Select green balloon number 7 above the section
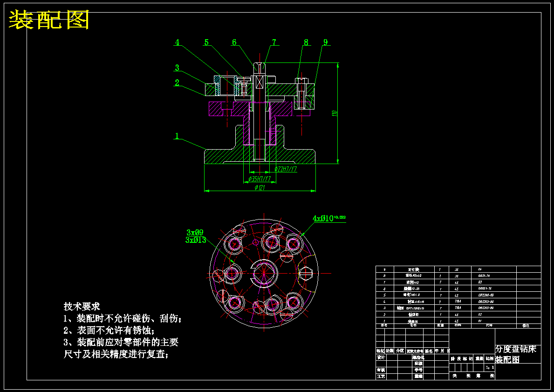The image size is (554, 392). pos(274,42)
